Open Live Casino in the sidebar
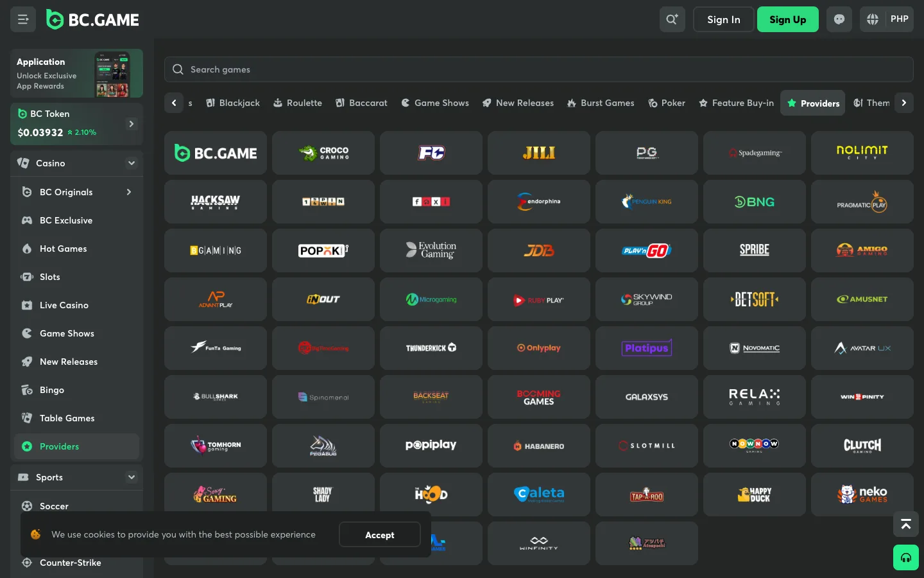This screenshot has height=578, width=924. [x=76, y=305]
